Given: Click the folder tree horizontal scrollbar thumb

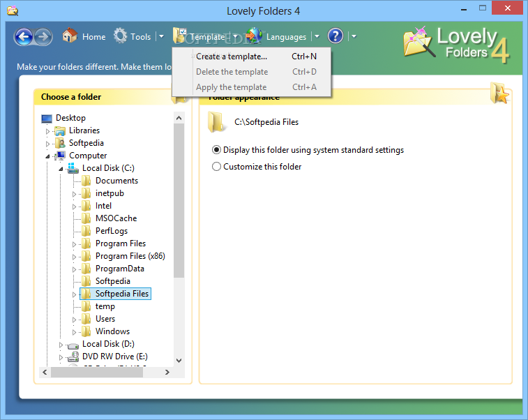Looking at the screenshot, I should [97, 372].
